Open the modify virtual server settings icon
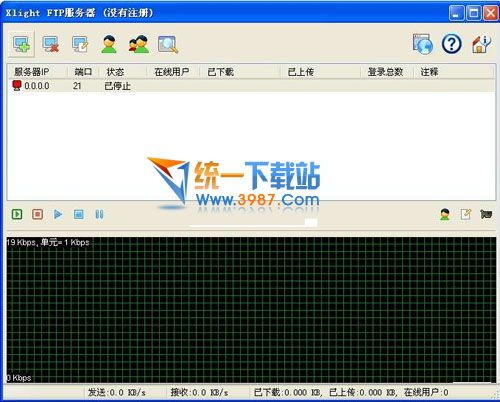The image size is (500, 402). 80,44
